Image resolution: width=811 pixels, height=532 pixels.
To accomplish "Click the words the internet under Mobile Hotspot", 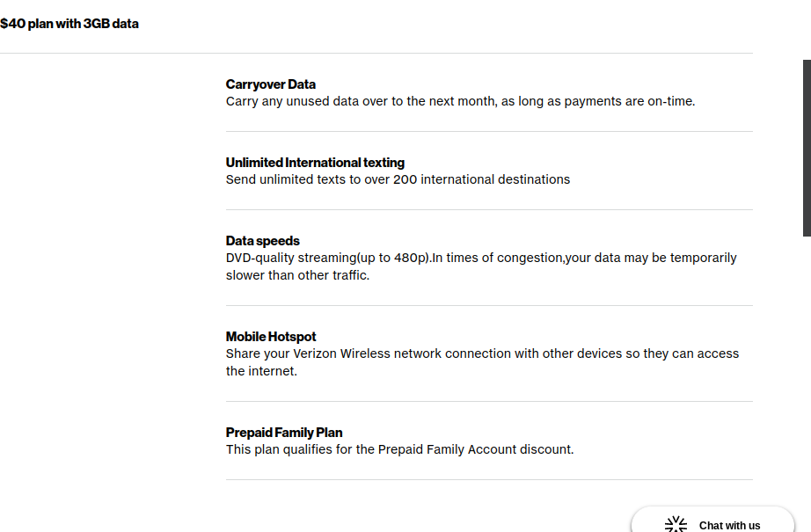I will (261, 371).
